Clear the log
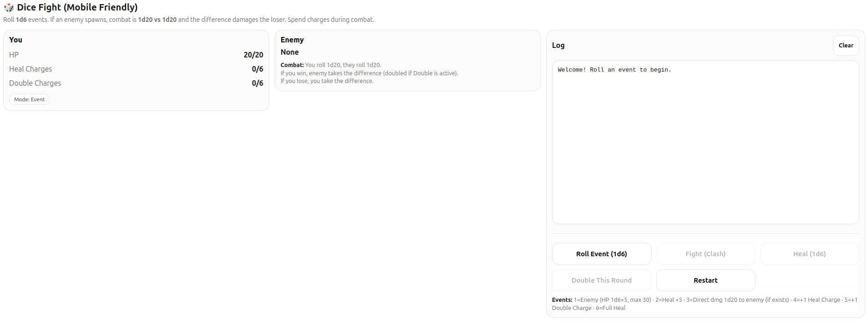 pos(846,45)
